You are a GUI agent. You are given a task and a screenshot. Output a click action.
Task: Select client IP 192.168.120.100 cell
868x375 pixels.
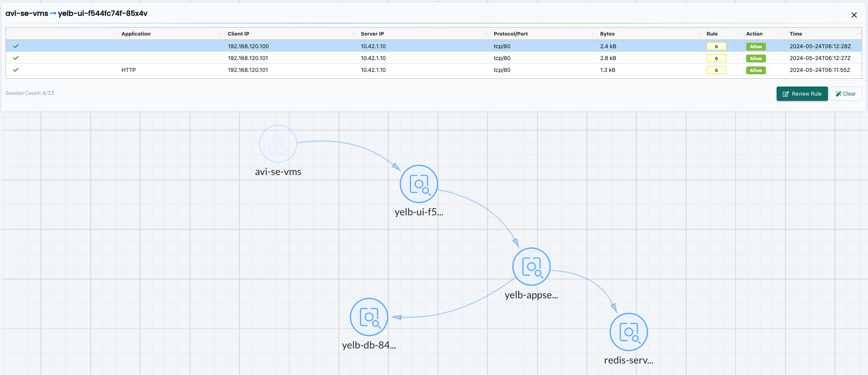248,46
